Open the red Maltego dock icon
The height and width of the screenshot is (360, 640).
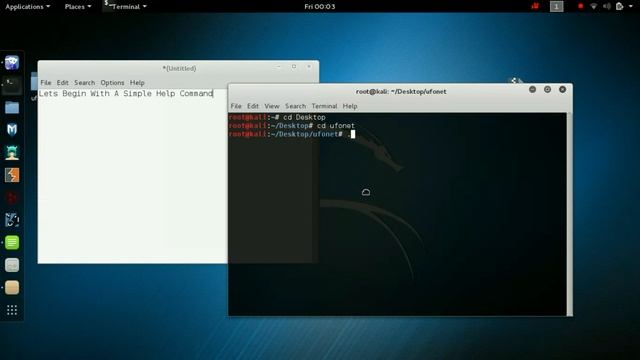click(12, 198)
